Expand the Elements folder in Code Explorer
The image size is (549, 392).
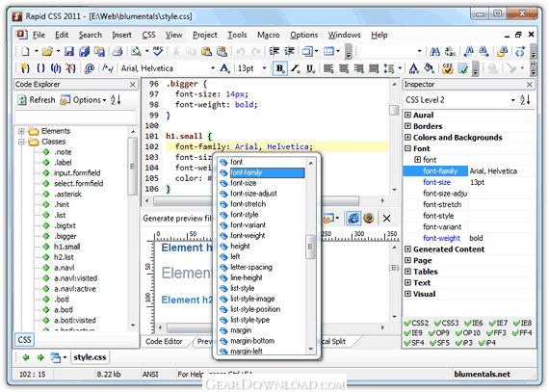(21, 131)
